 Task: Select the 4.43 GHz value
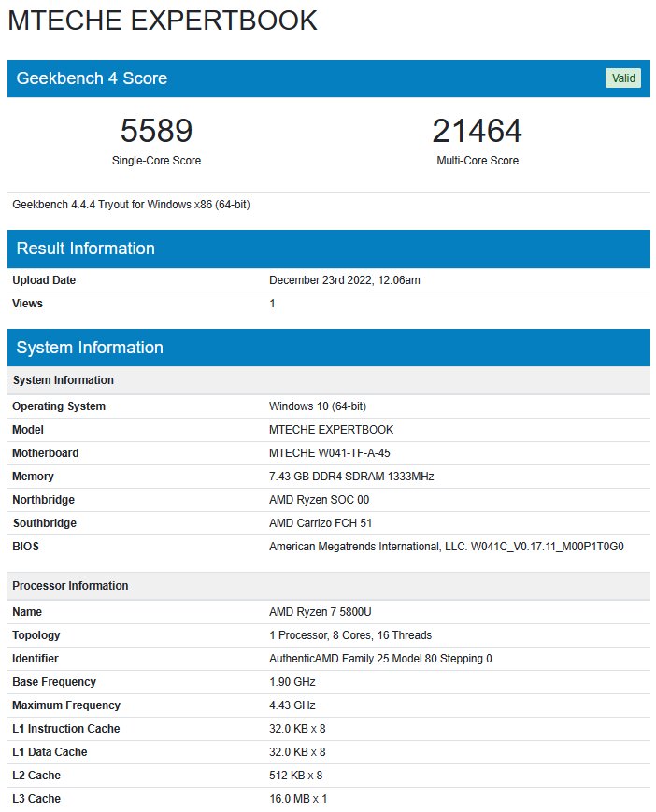point(292,705)
